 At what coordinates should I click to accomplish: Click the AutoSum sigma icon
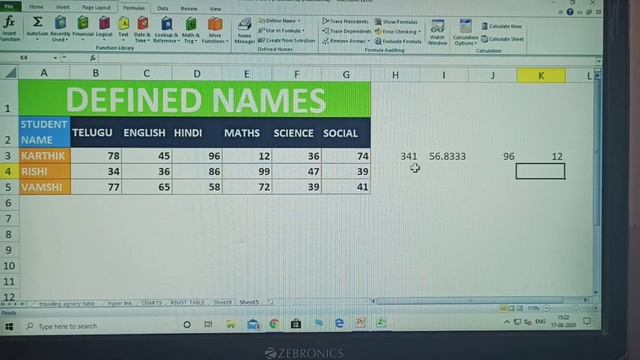37,22
